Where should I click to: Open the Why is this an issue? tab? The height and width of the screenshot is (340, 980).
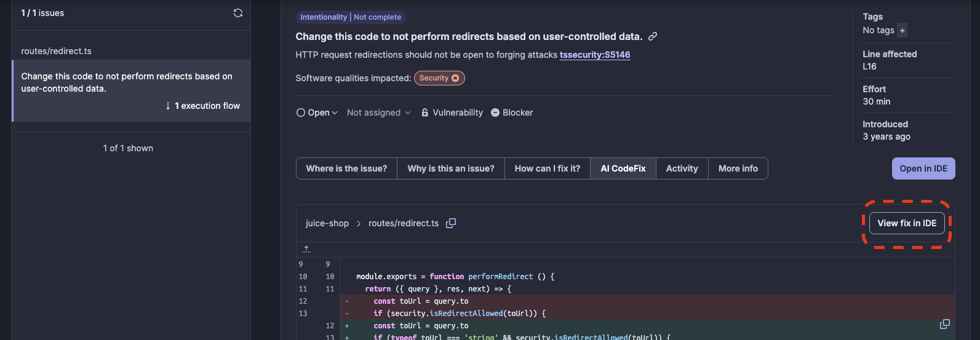click(451, 168)
